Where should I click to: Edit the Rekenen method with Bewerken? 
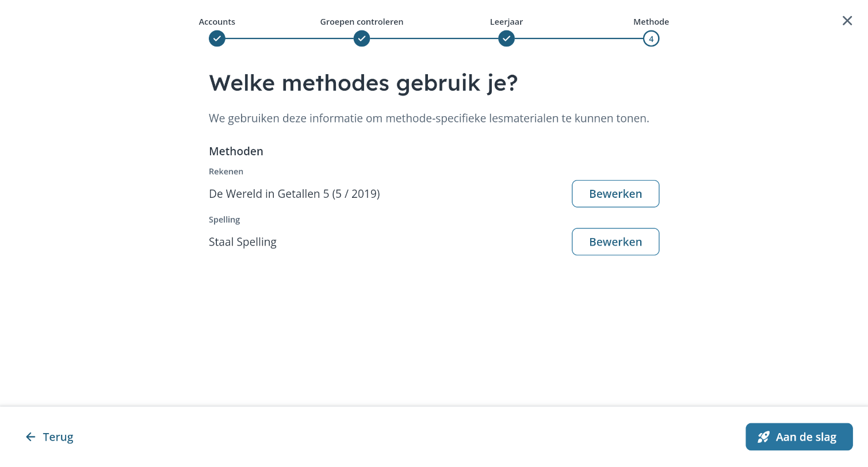coord(615,194)
